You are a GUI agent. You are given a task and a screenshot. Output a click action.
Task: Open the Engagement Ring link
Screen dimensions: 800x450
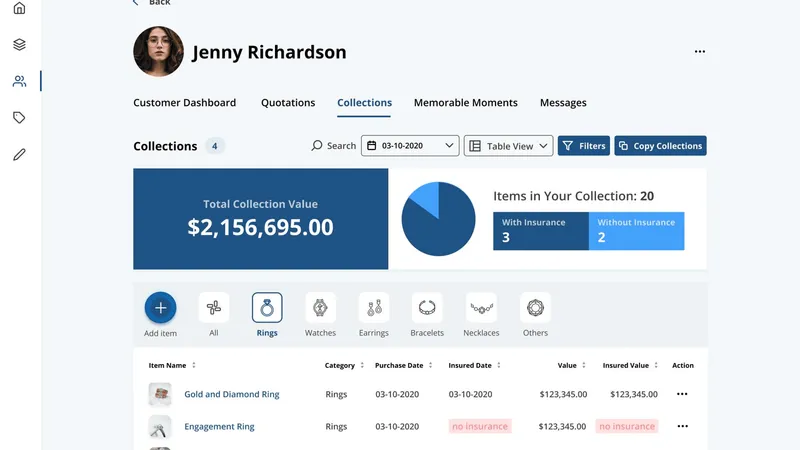pos(219,426)
